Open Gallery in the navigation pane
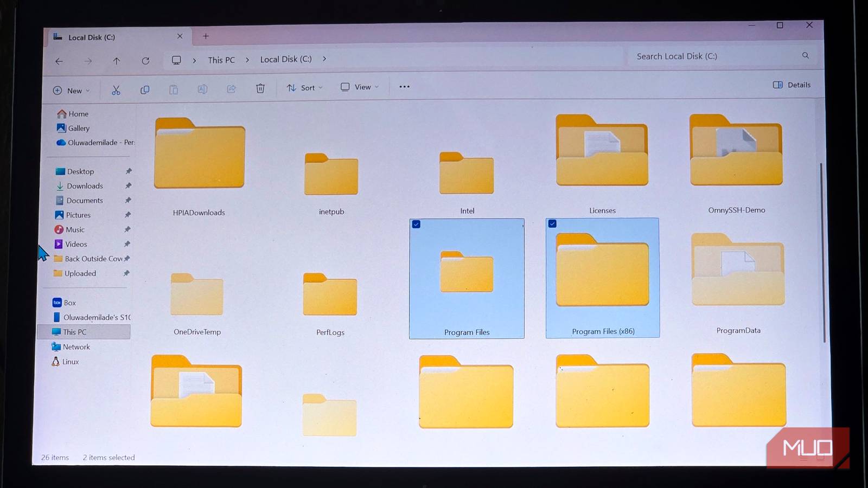Screen dimensions: 868x488 pos(73,128)
